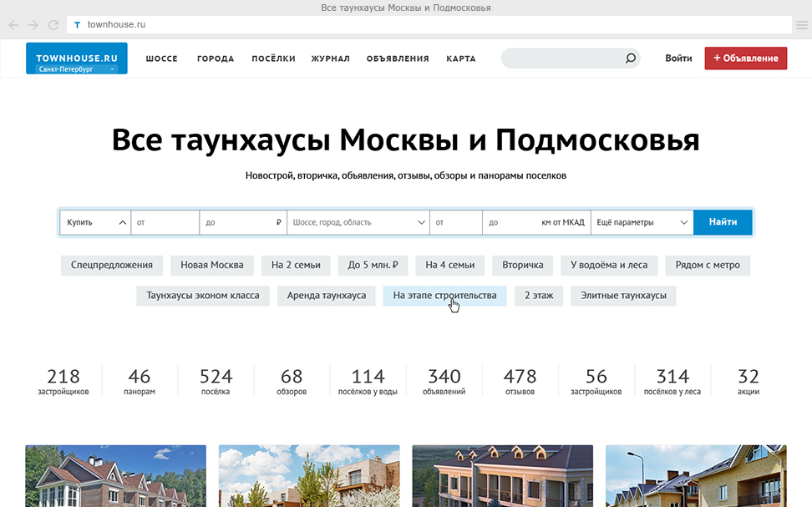Screen dimensions: 812x507
Task: Open Шоссе, город, область dropdown
Action: click(358, 222)
